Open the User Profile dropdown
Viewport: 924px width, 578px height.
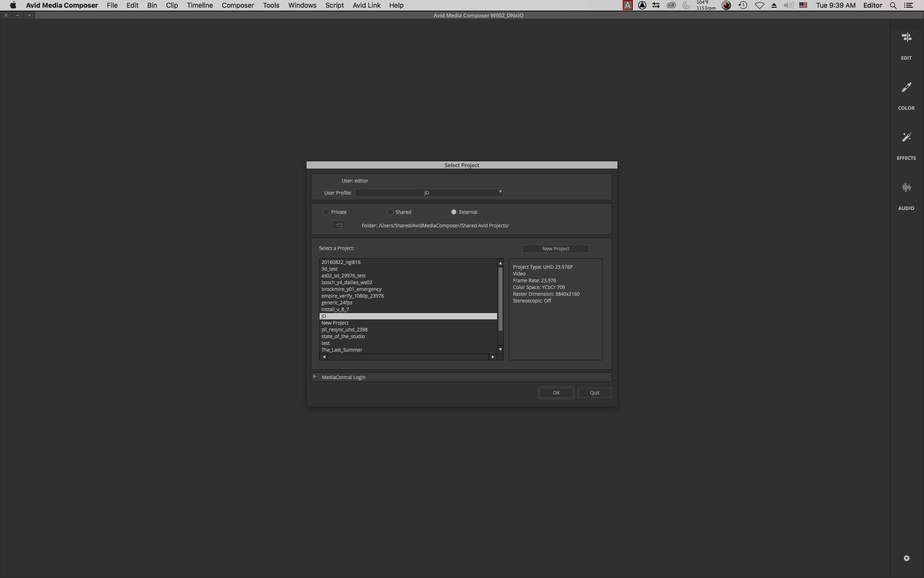[429, 193]
